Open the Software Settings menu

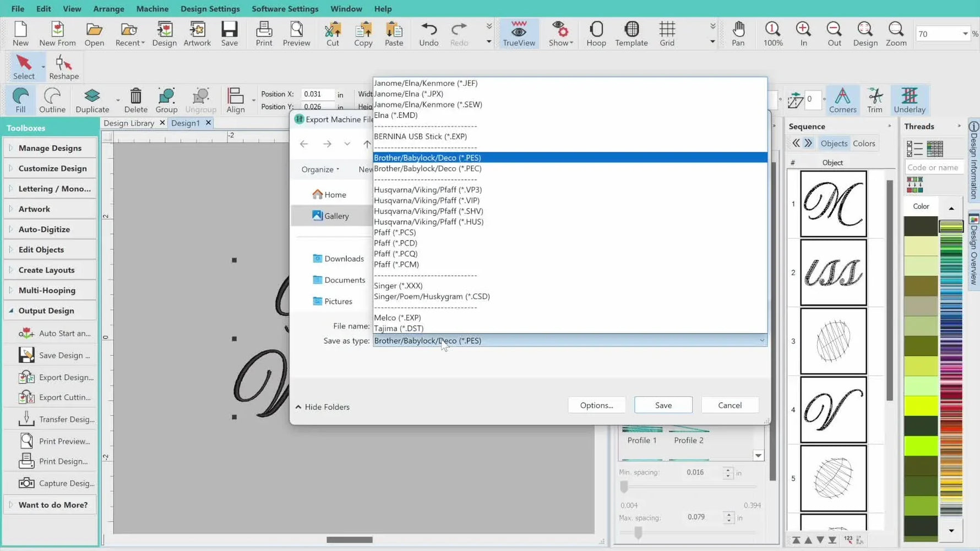click(x=285, y=9)
